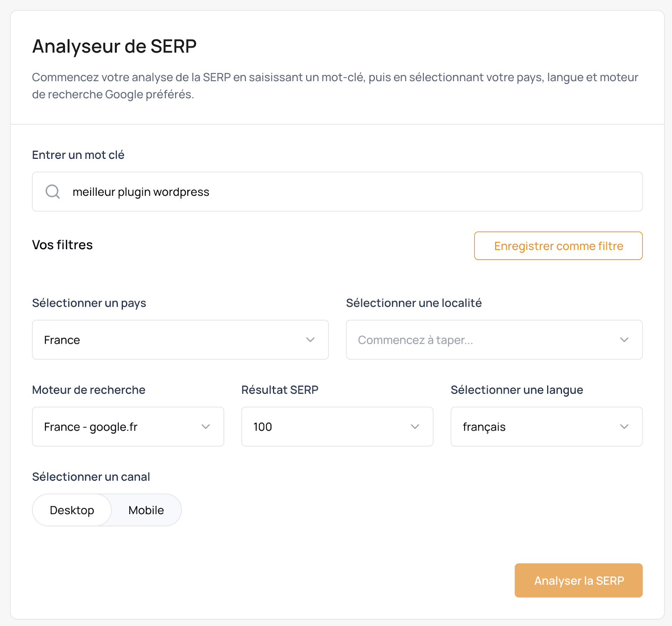Click the chevron on the français language selector
Screen dimensions: 672x626
624,426
